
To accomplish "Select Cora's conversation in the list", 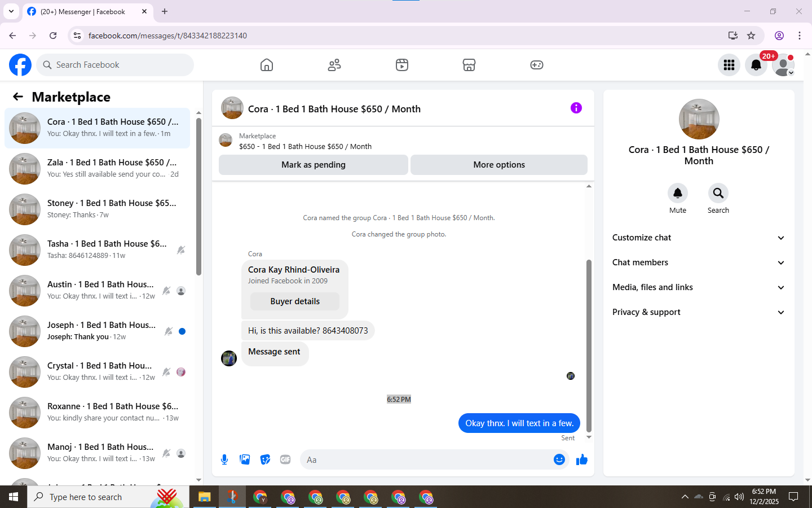I will point(97,128).
